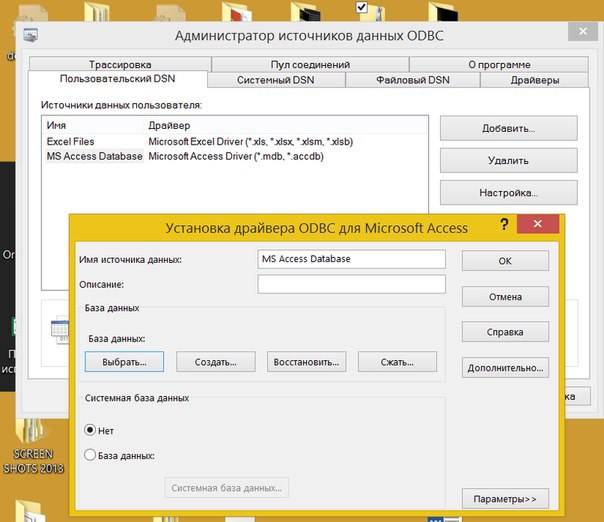Image resolution: width=604 pixels, height=522 pixels.
Task: Open Справка in Access driver dialog
Action: [x=505, y=332]
